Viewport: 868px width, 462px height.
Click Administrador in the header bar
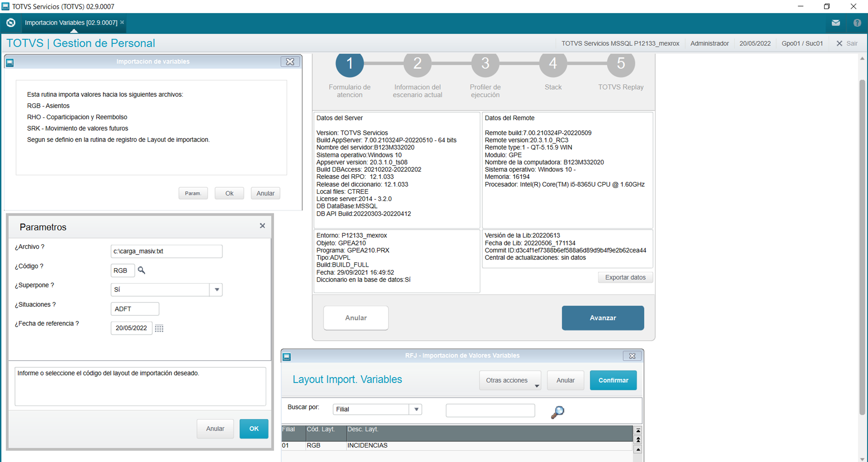point(709,43)
